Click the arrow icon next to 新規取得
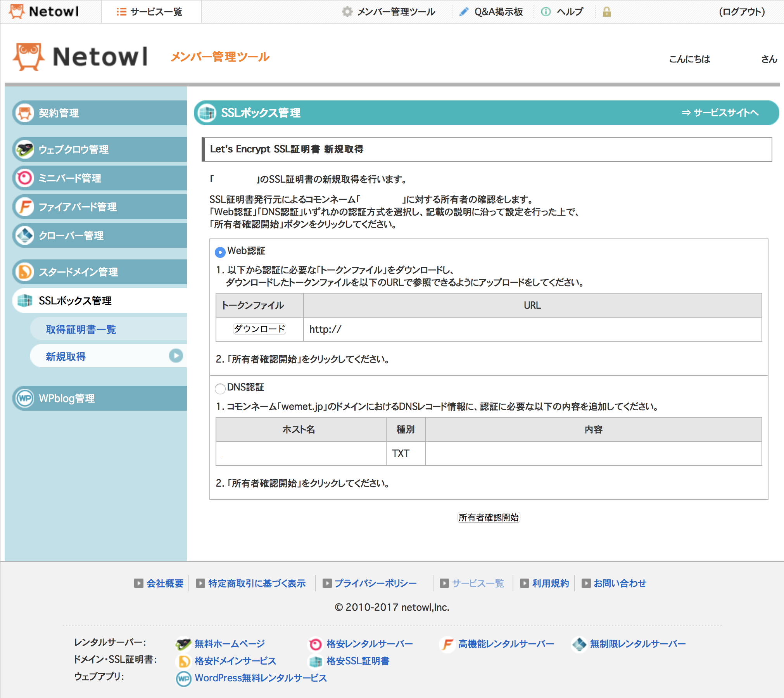This screenshot has height=698, width=784. 176,356
